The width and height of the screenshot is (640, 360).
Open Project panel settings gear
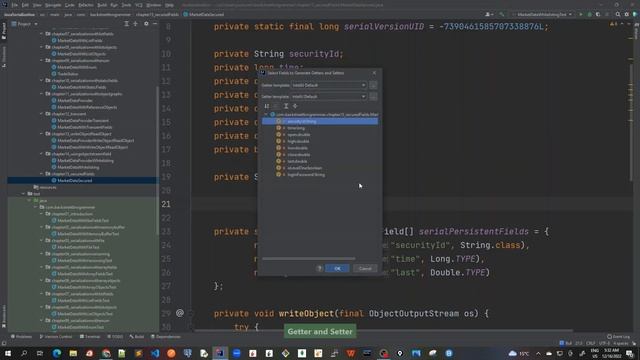pos(146,24)
